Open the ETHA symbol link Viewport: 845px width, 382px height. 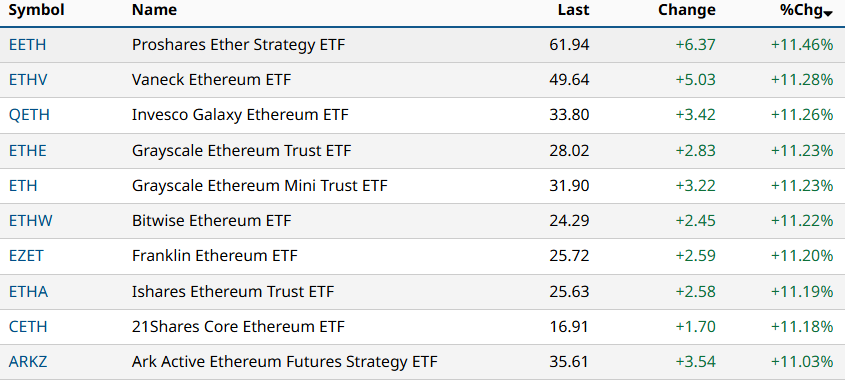(29, 291)
